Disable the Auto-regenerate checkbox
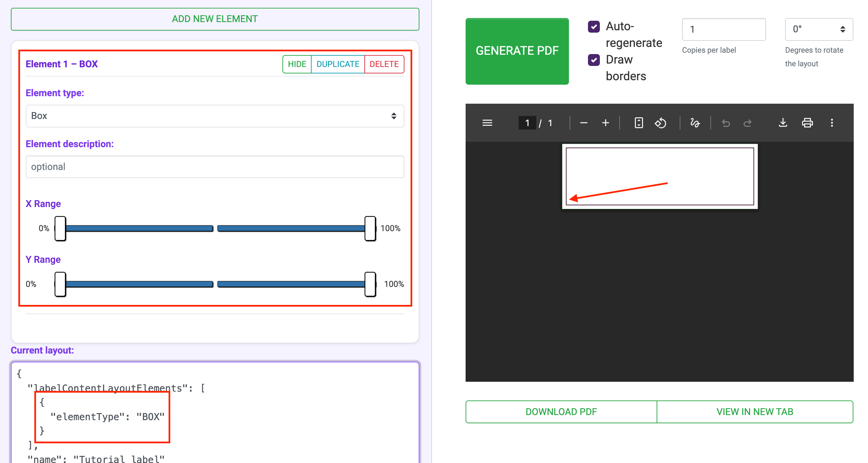 [x=594, y=27]
